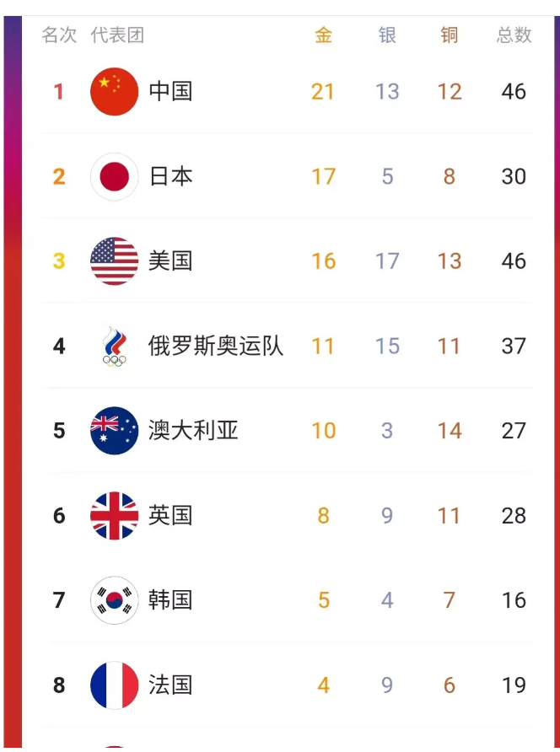Click USA's silver count 17
560x752 pixels.
point(387,261)
